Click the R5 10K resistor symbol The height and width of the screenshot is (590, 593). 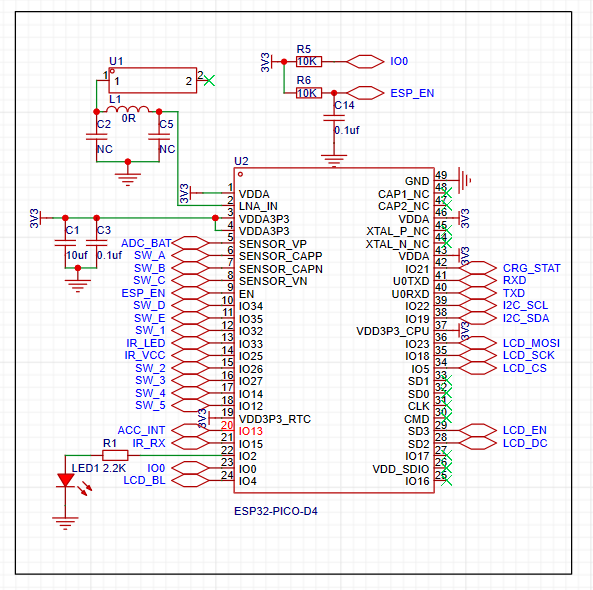(x=309, y=61)
